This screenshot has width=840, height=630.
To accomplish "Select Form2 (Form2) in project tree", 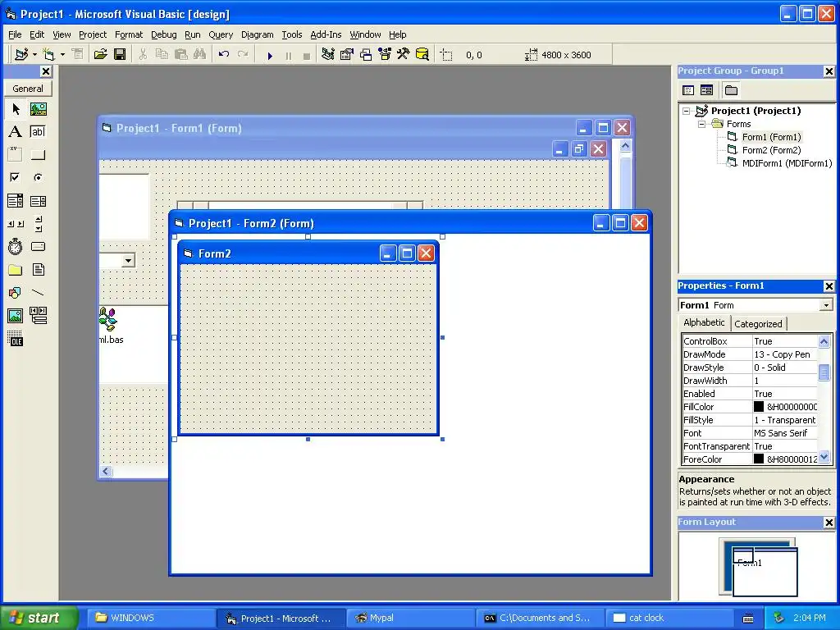I will (x=771, y=150).
